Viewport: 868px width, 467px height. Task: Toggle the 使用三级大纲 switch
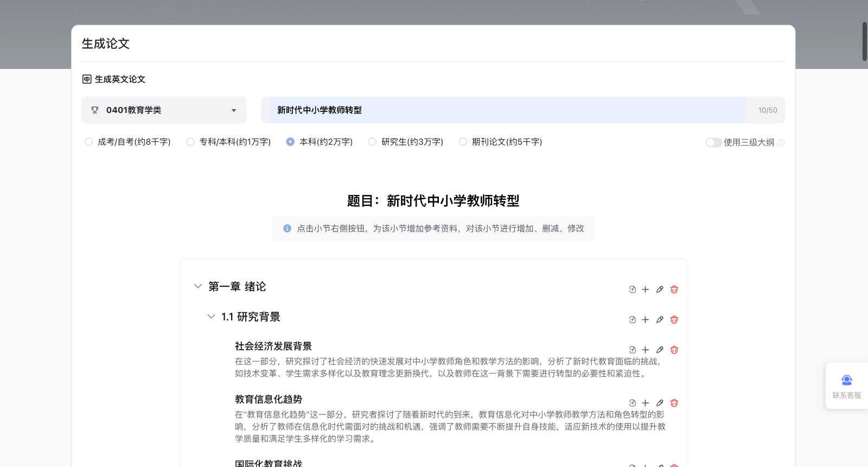(x=713, y=142)
